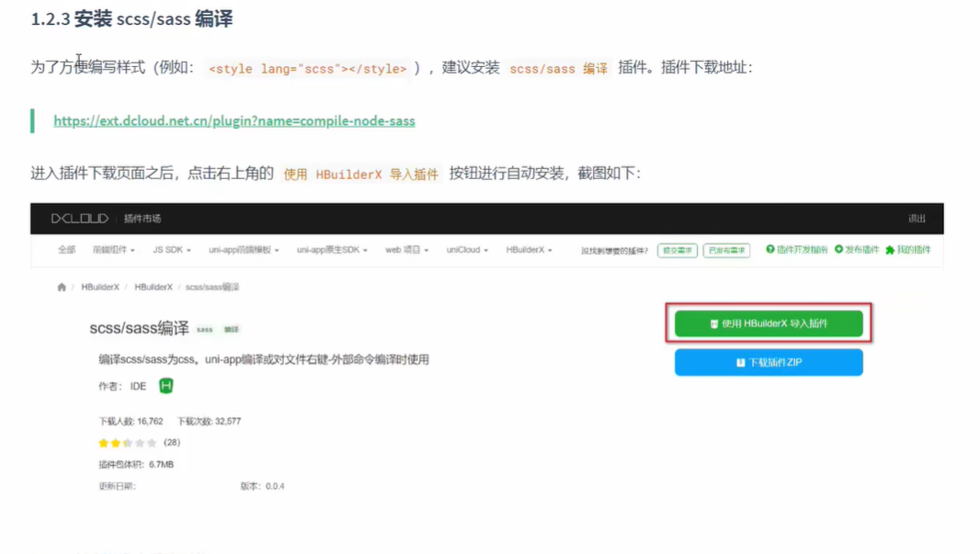Click 使用 HBuilderX 导入插件 green button
The height and width of the screenshot is (554, 980).
[769, 323]
